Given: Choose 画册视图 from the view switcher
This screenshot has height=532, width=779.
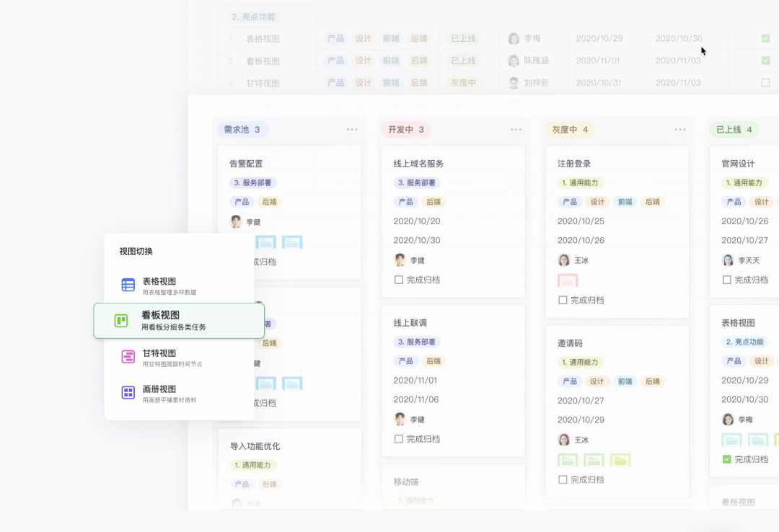Looking at the screenshot, I should 179,393.
